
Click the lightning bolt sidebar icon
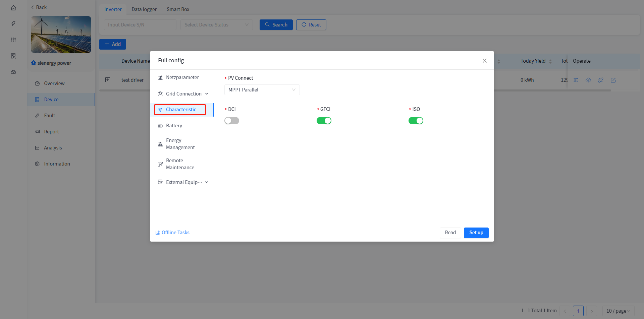[13, 23]
